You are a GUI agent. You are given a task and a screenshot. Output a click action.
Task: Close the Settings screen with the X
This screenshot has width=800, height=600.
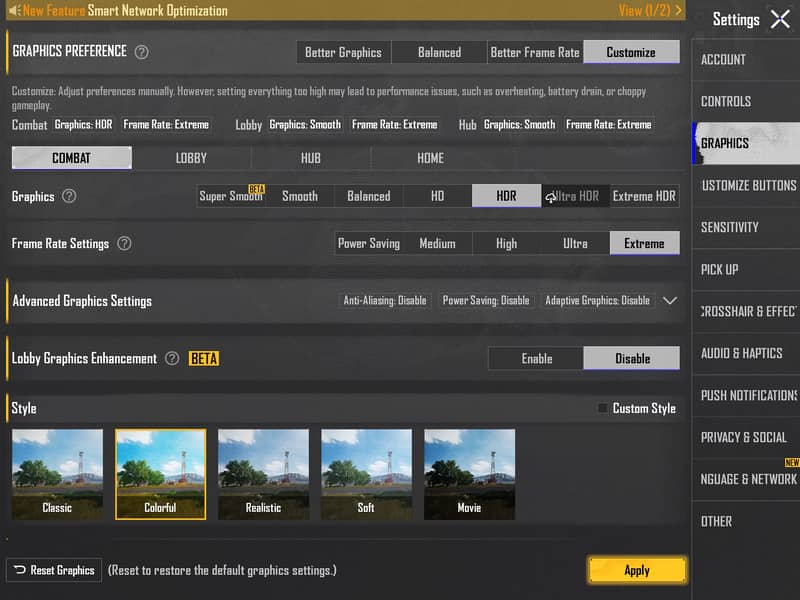click(x=780, y=19)
